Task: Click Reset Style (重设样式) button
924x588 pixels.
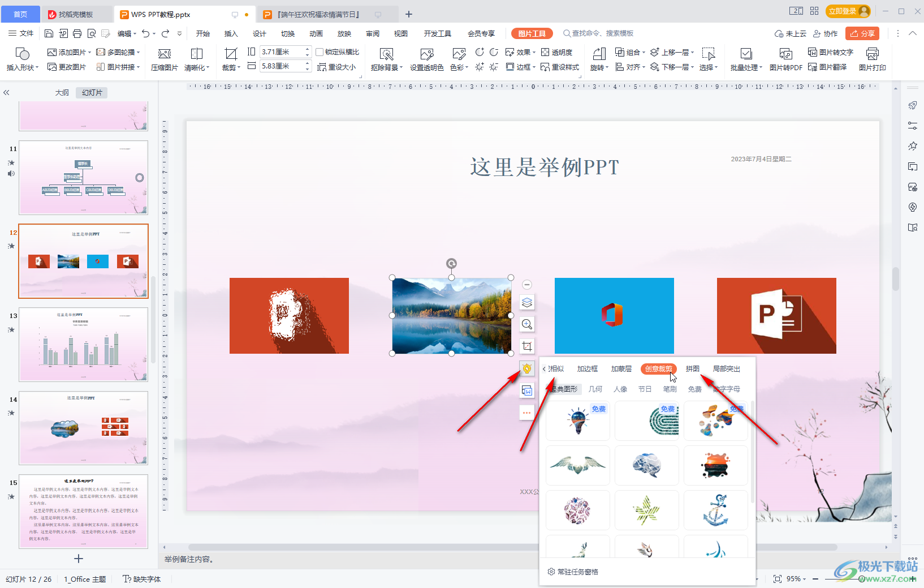Action: point(560,67)
